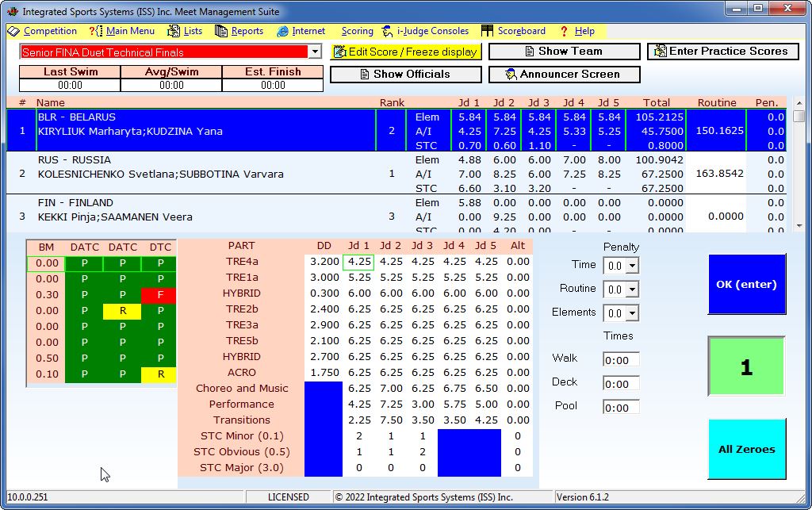This screenshot has width=812, height=510.
Task: Click the Est. Finish time value
Action: (273, 85)
